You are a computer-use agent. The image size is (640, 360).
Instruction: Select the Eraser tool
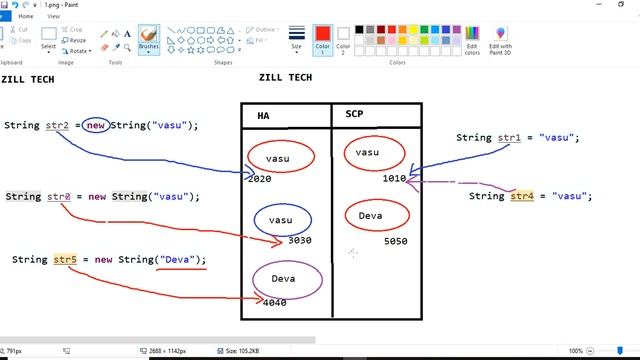coord(104,48)
